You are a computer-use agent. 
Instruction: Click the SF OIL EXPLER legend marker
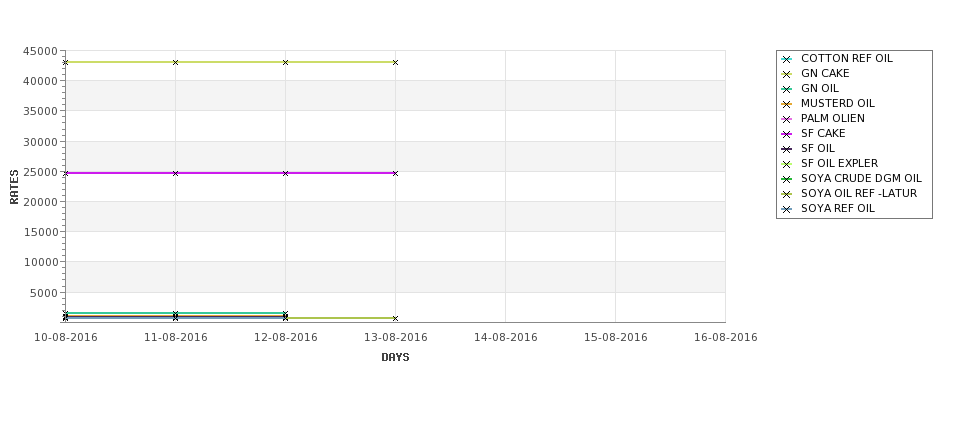click(x=787, y=164)
